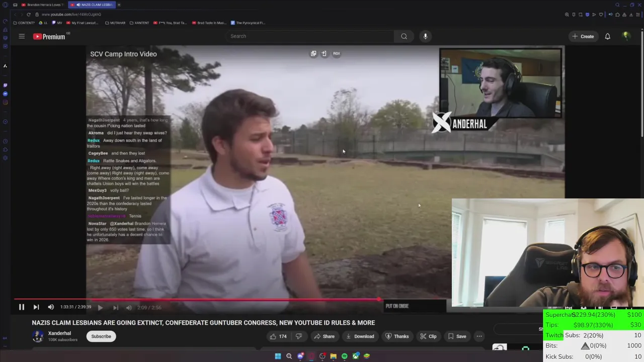Start voice search with microphone icon

pyautogui.click(x=425, y=36)
